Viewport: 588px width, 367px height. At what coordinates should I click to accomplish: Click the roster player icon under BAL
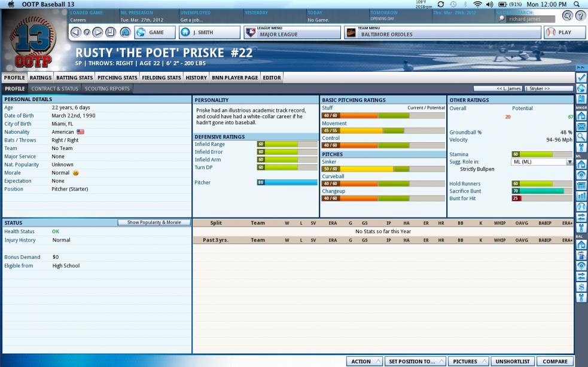[581, 255]
